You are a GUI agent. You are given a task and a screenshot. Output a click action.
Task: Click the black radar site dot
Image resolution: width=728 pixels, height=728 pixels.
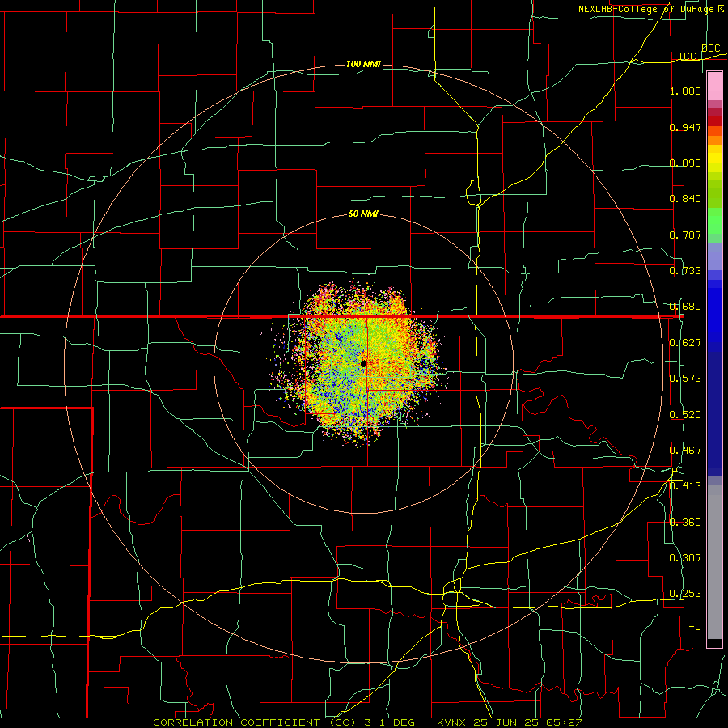(x=363, y=363)
